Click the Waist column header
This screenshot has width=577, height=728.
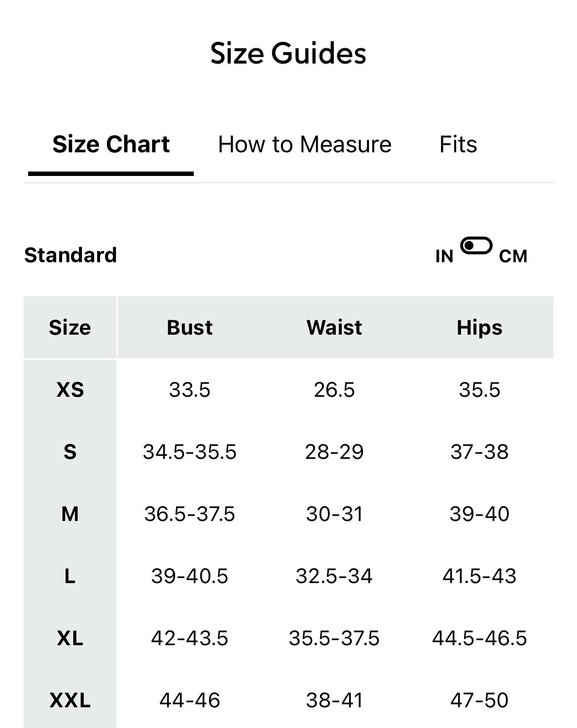[334, 327]
